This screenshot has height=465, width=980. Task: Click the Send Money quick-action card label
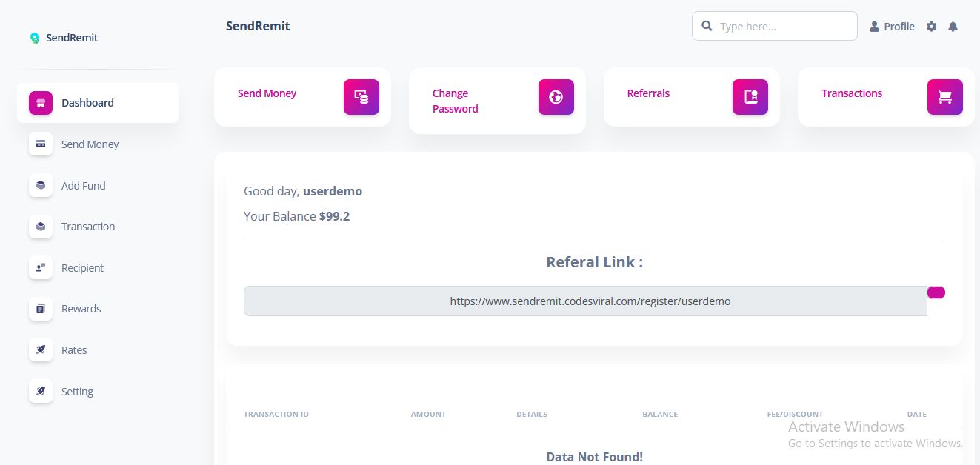point(267,93)
